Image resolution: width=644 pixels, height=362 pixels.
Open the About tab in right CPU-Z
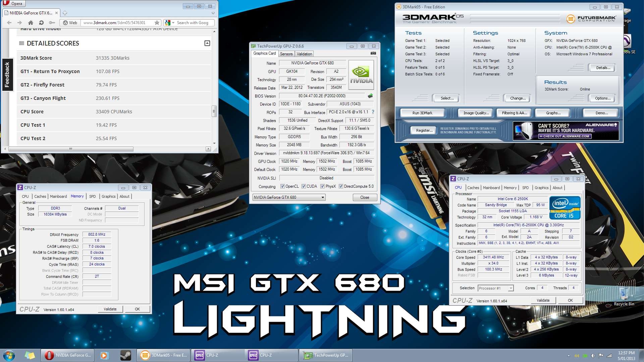(x=557, y=188)
